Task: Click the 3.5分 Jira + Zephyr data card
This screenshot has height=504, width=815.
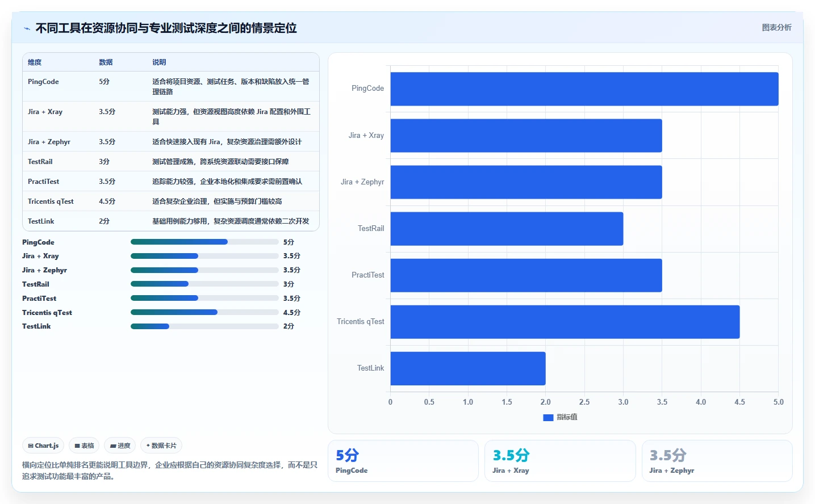Action: [x=717, y=461]
